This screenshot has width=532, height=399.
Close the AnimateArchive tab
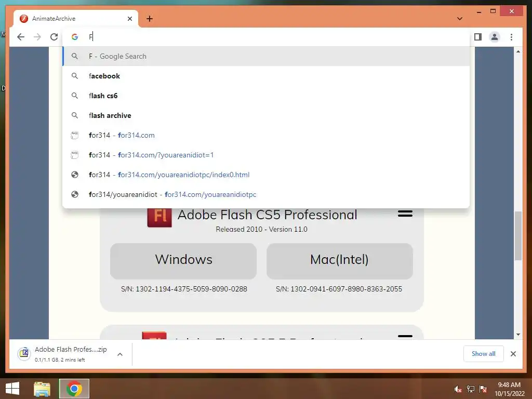pyautogui.click(x=129, y=19)
